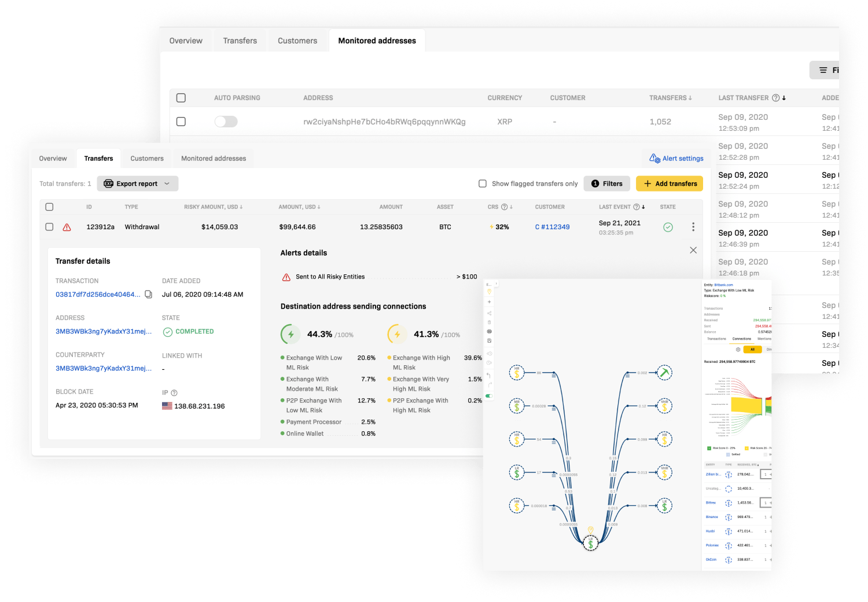Sort by Risky Amount, USD column

pyautogui.click(x=213, y=207)
